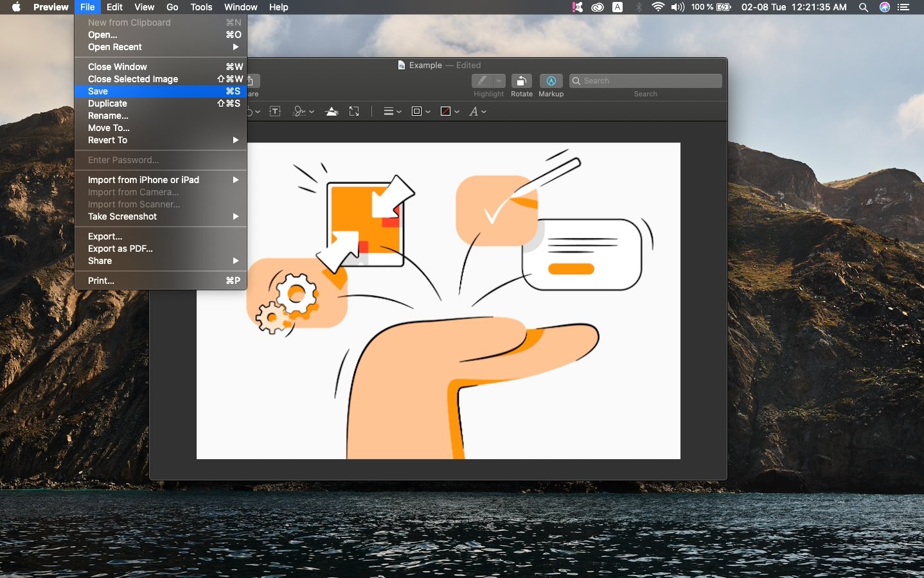Click the Example document proxy icon
924x578 pixels.
click(402, 65)
